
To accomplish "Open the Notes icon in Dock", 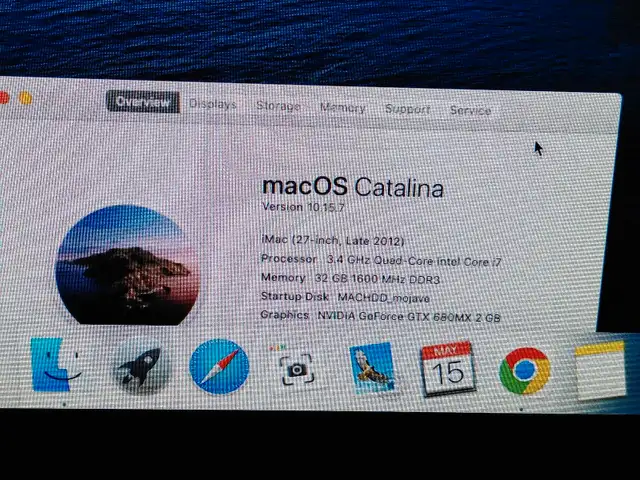I will tap(600, 370).
